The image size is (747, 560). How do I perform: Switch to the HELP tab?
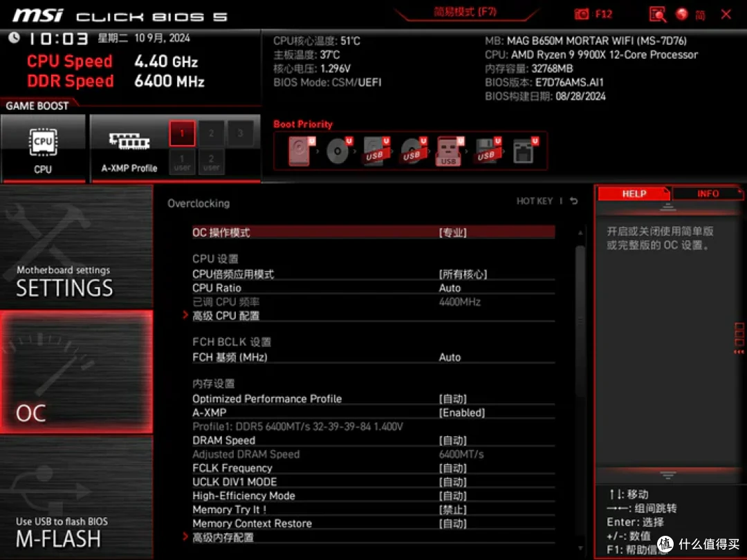[634, 194]
